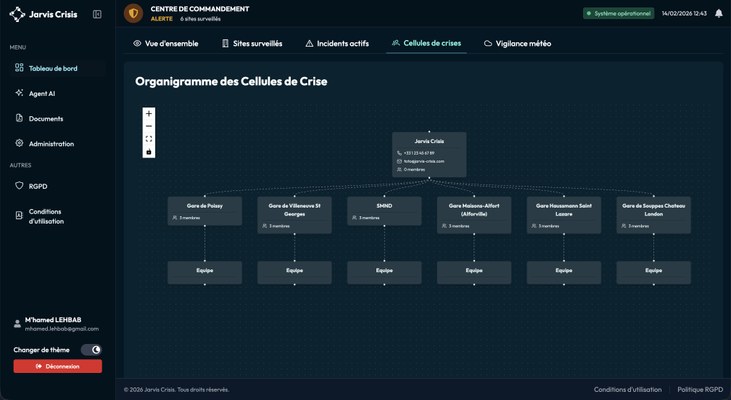731x400 pixels.
Task: Switch to the Sites surveillés tab
Action: pyautogui.click(x=251, y=44)
